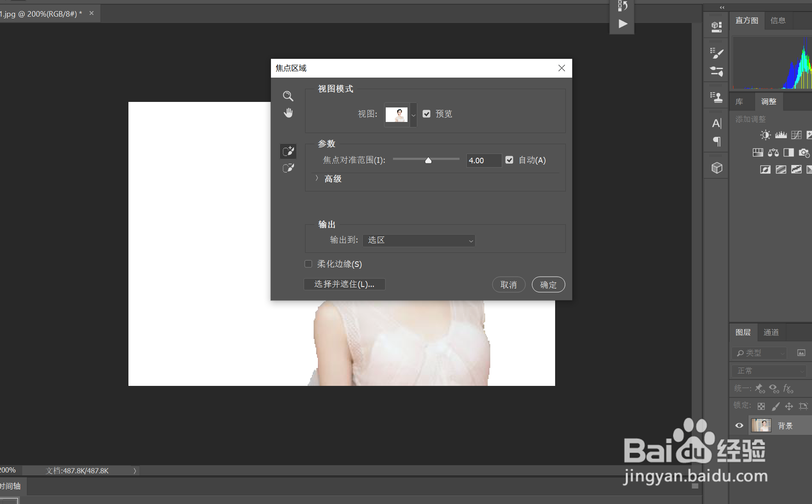
Task: Open the 输出到 output destination dropdown
Action: (x=419, y=240)
